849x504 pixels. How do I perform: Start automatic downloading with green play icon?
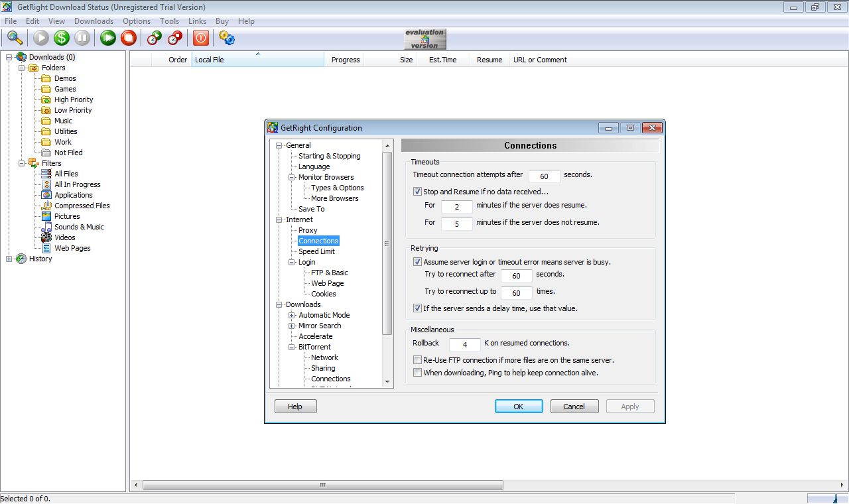click(x=108, y=38)
